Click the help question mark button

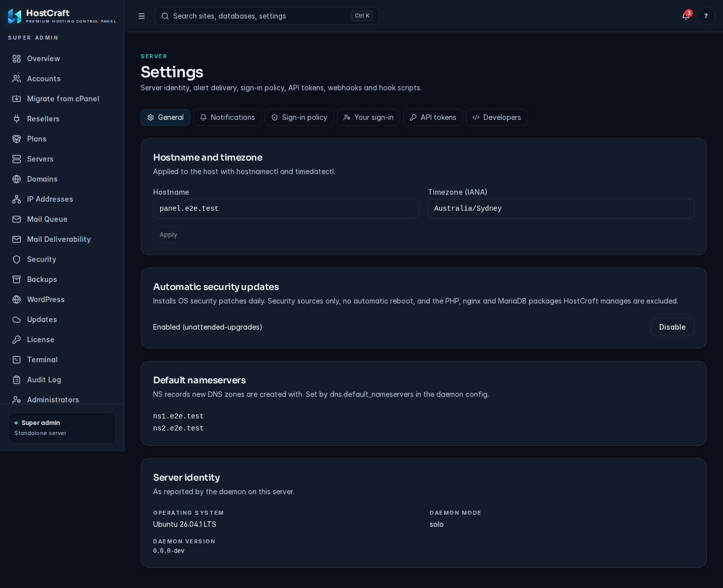[706, 16]
